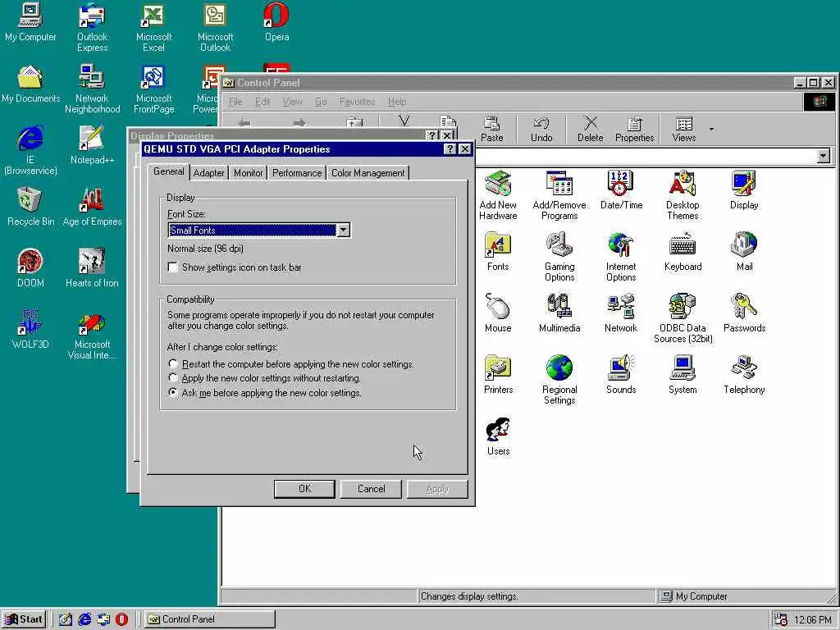Select Hearts of Iron desktop shortcut
Screen dimensions: 840x630
coord(92,268)
